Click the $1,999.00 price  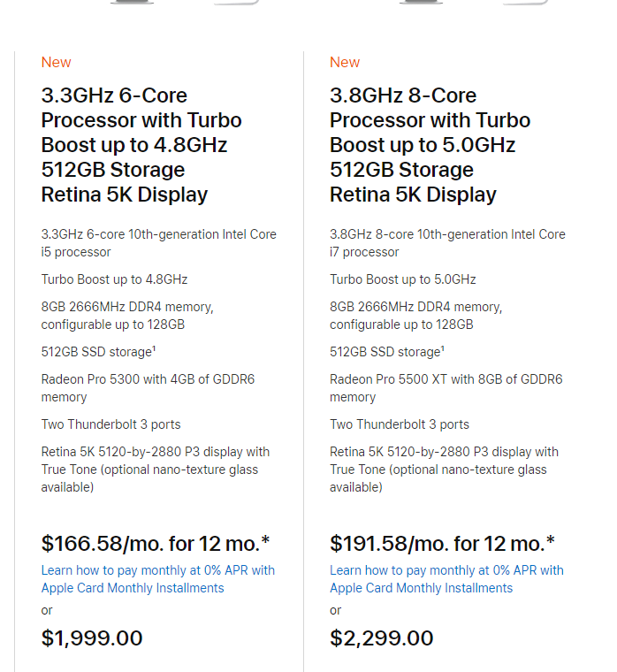pos(92,638)
